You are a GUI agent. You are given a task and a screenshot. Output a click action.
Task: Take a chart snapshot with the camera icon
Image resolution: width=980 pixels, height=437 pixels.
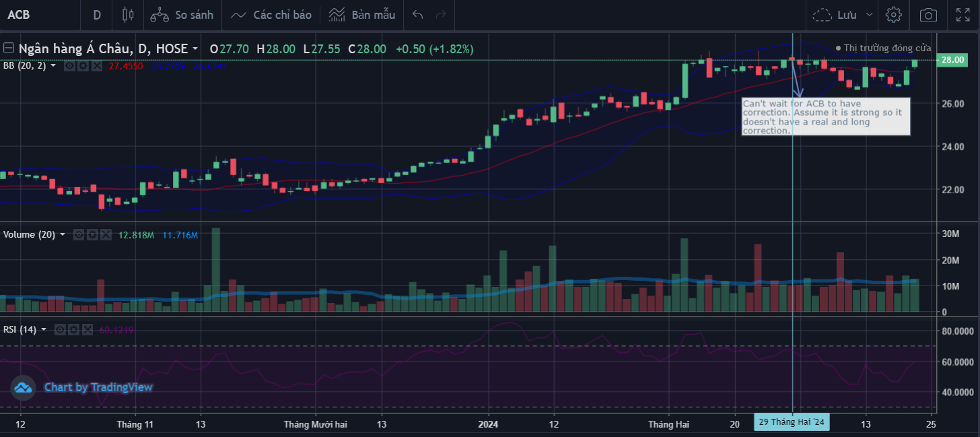tap(928, 15)
